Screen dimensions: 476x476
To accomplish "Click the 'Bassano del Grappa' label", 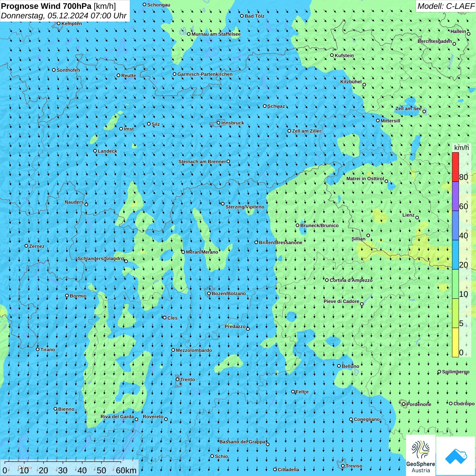I will point(242,442).
